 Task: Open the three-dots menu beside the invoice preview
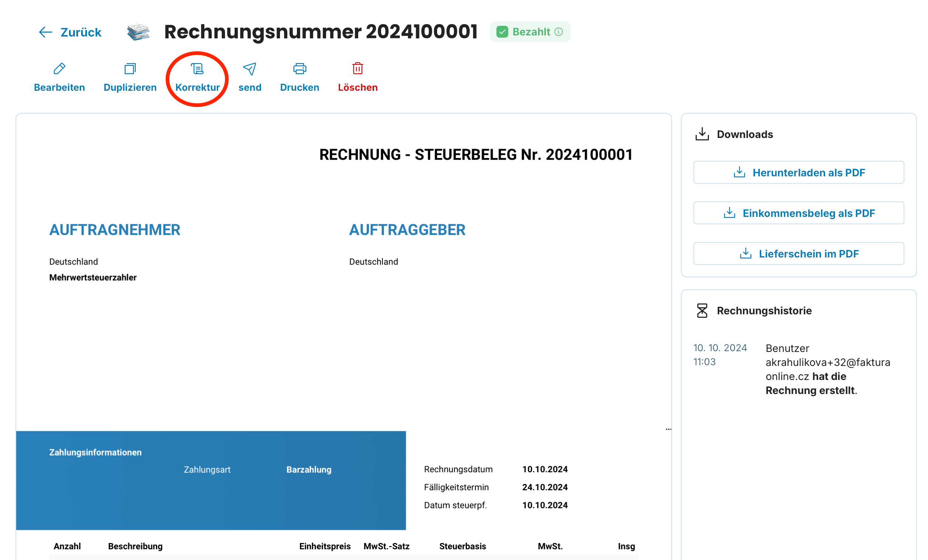pyautogui.click(x=668, y=429)
